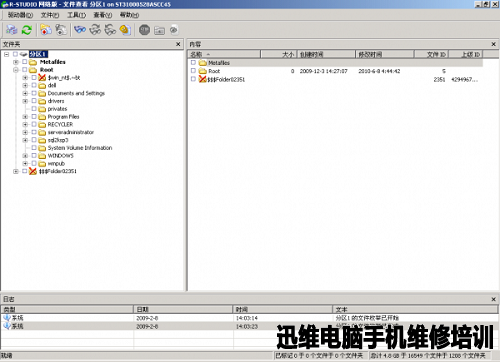
Task: Close the 内容 contents panel
Action: [494, 44]
